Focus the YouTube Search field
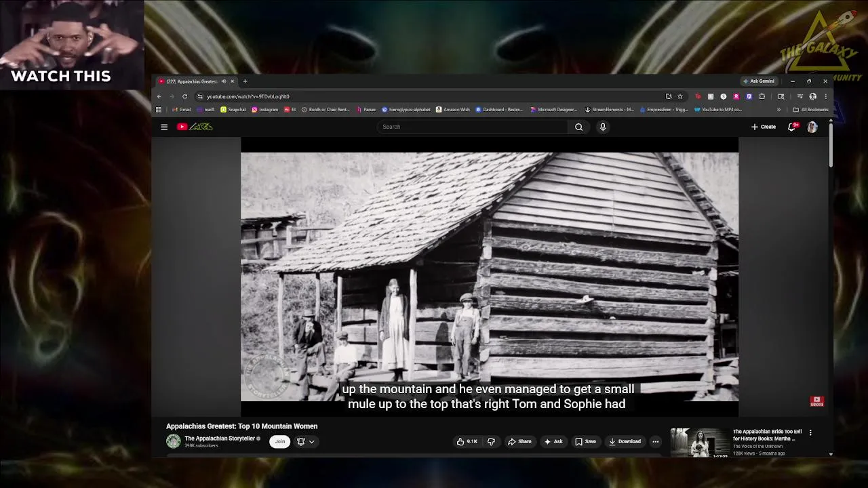Image resolution: width=868 pixels, height=488 pixels. 473,127
